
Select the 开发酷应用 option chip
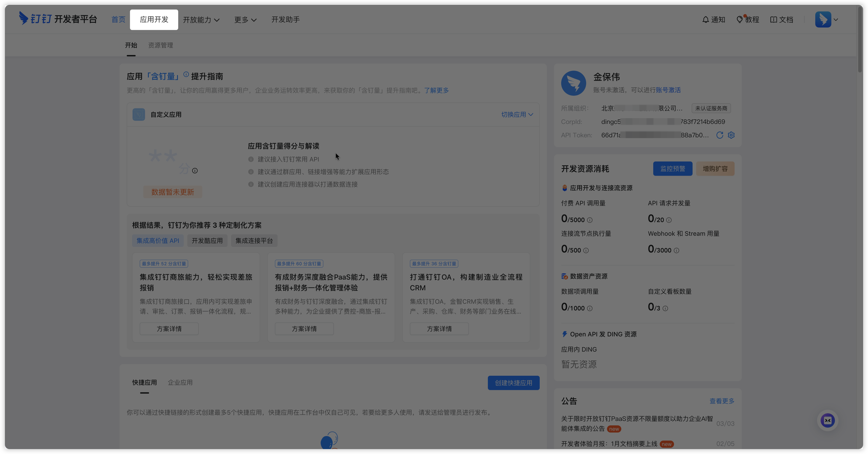(x=207, y=241)
